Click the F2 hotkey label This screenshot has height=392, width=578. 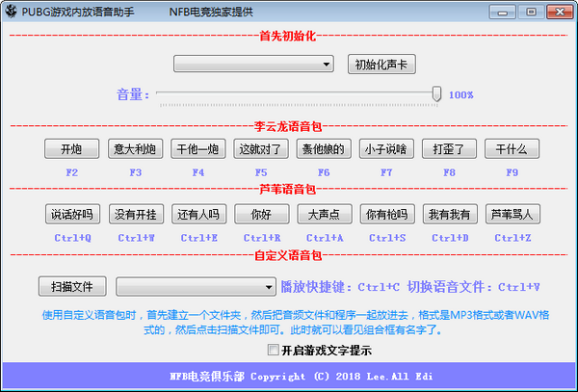click(x=72, y=172)
